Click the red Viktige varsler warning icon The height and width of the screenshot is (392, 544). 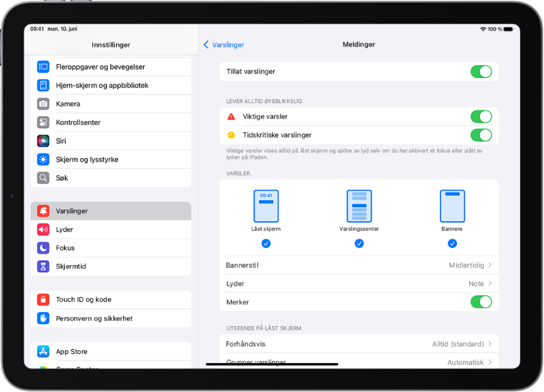pyautogui.click(x=231, y=117)
